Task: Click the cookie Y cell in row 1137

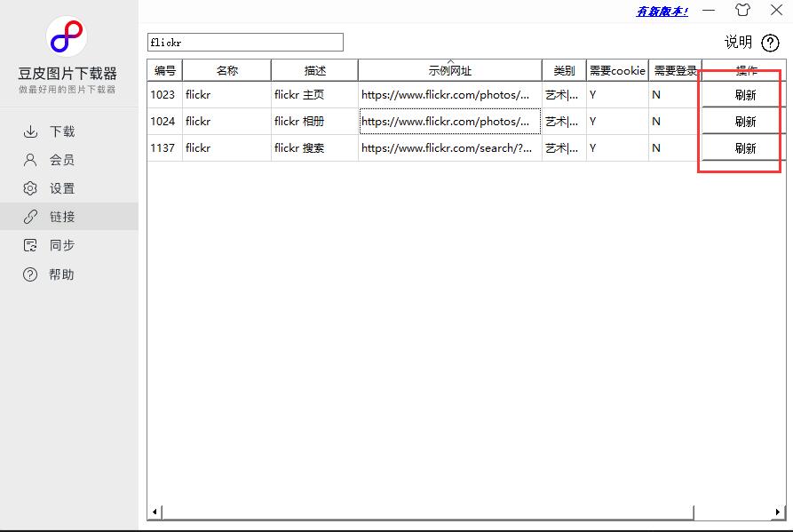Action: coord(617,148)
